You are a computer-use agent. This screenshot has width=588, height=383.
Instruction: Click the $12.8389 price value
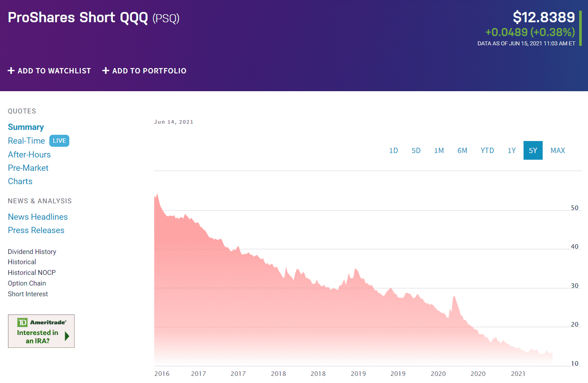point(544,17)
